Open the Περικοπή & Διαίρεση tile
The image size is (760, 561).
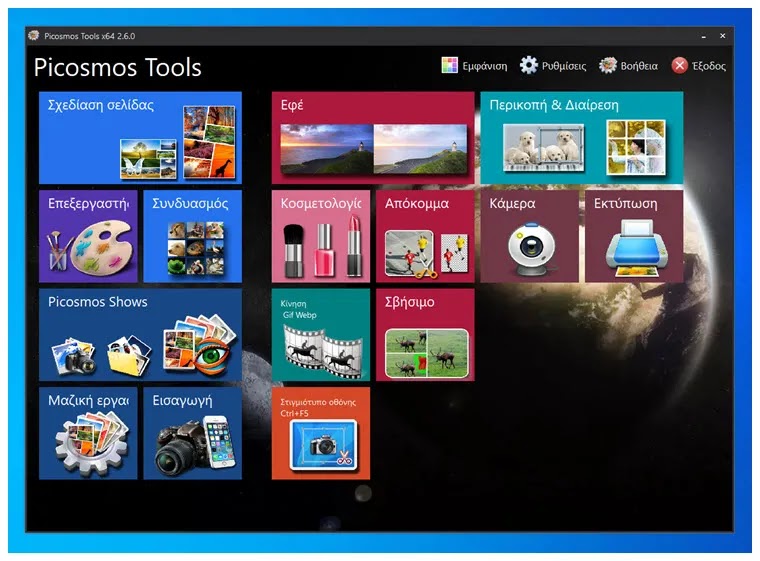point(582,138)
